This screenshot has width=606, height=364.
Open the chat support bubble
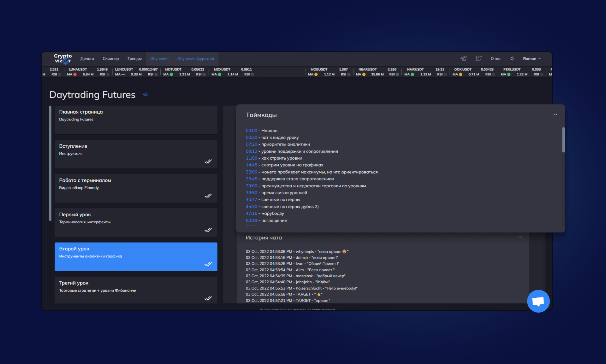click(538, 301)
